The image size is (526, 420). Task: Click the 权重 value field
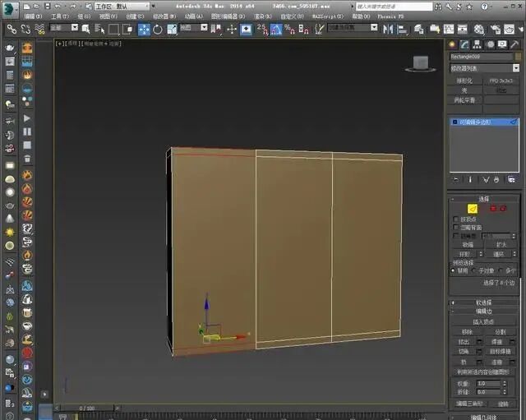pos(489,384)
